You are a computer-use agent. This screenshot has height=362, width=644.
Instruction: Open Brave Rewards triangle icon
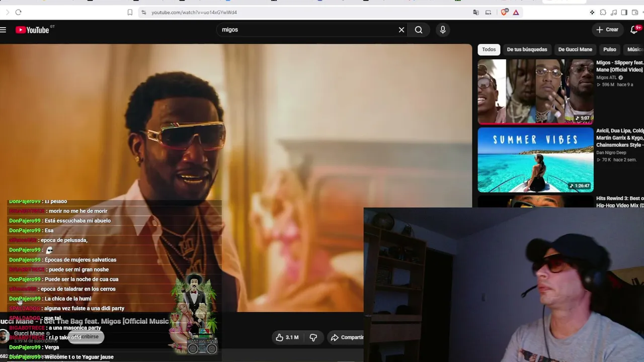click(x=516, y=12)
